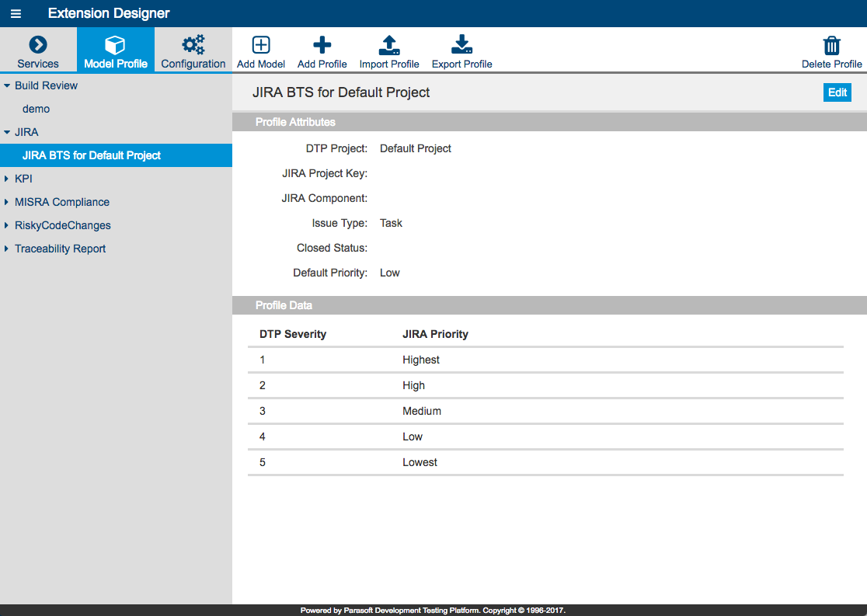Switch to the Services tab label

click(x=38, y=64)
